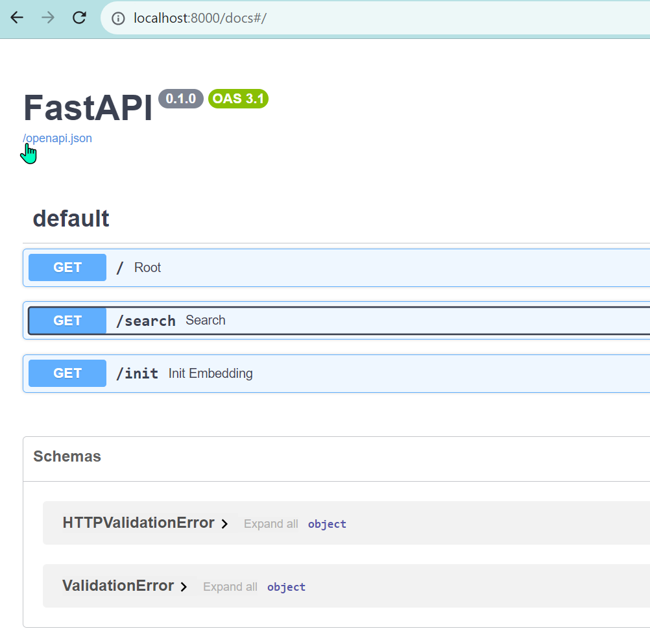View site information icon in address bar
The width and height of the screenshot is (650, 644).
tap(118, 18)
